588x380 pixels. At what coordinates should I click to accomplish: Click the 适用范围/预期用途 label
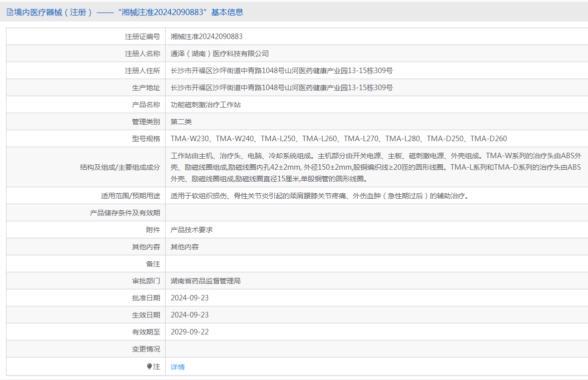pos(131,196)
